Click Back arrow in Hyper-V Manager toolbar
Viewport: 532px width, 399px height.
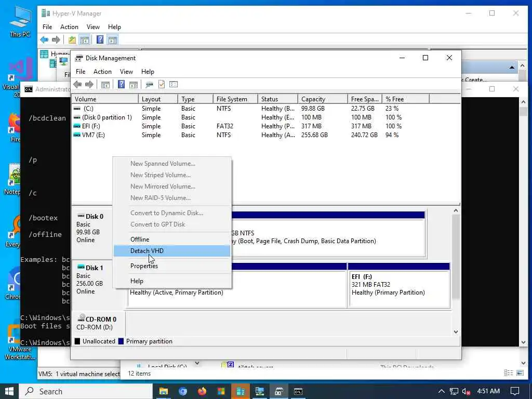(44, 39)
